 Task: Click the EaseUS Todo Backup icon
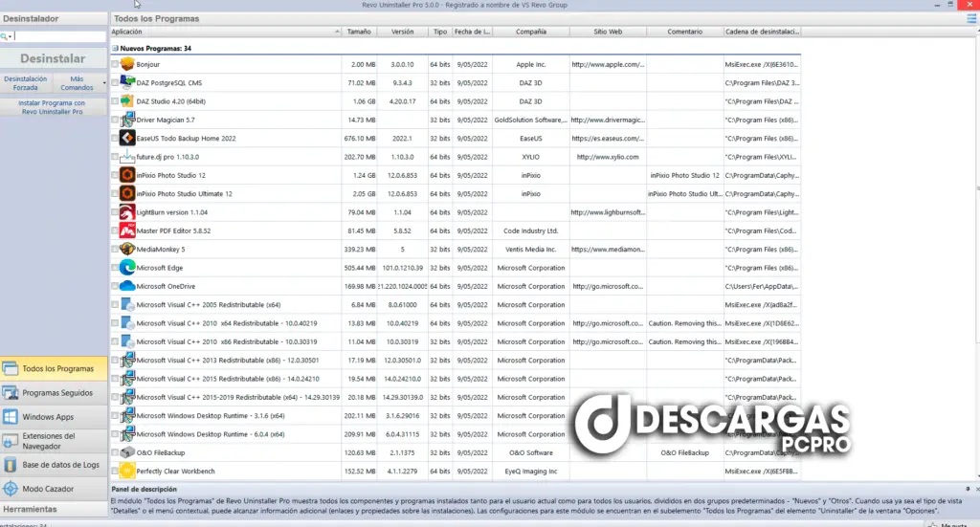point(127,138)
